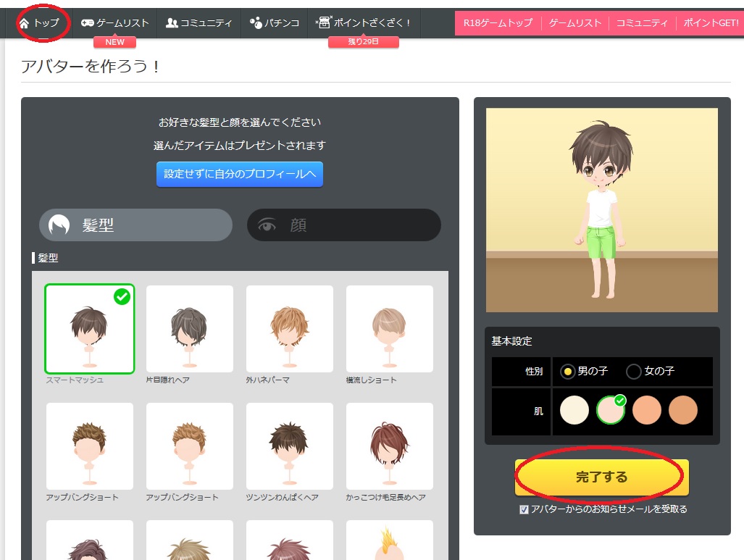
Task: Select かっこつけ毛足長めヘア hairstyle
Action: click(390, 446)
